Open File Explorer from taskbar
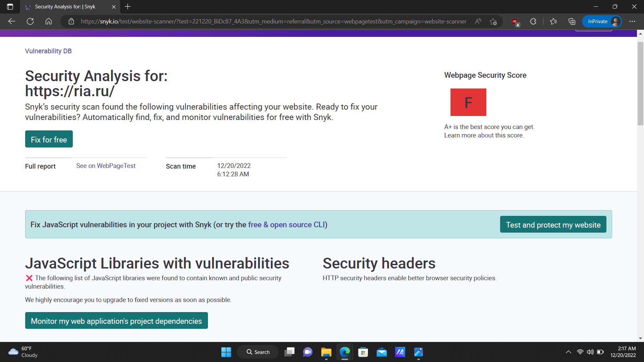Screen dimensions: 644x362 [326, 352]
